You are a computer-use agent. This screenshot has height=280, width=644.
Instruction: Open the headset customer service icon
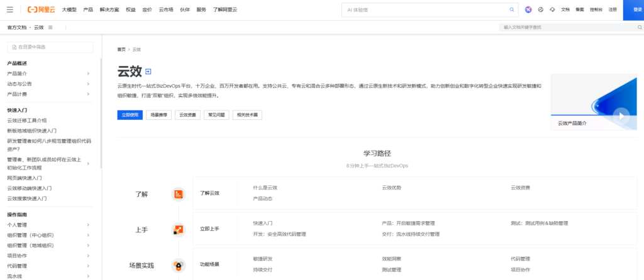pos(552,9)
